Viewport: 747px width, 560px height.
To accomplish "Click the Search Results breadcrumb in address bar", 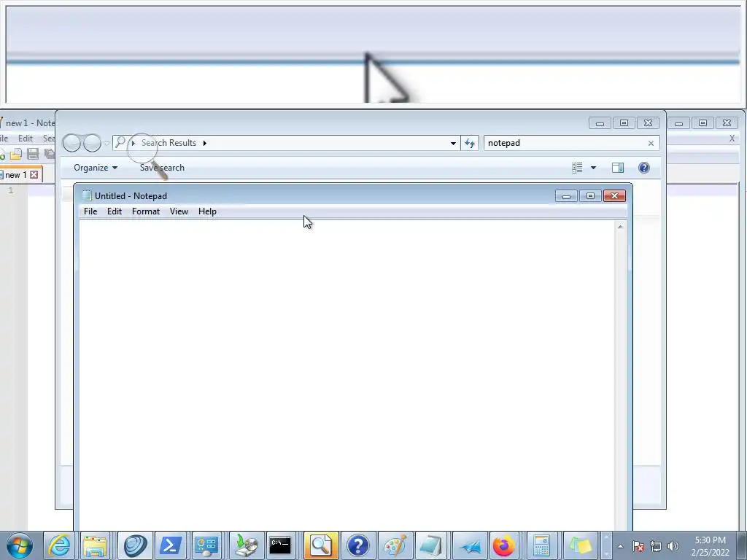I will (169, 143).
